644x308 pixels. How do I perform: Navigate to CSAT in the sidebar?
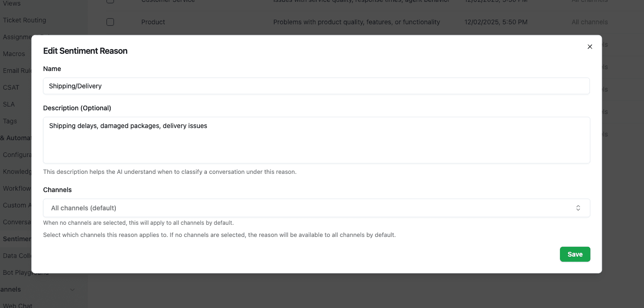coord(11,87)
